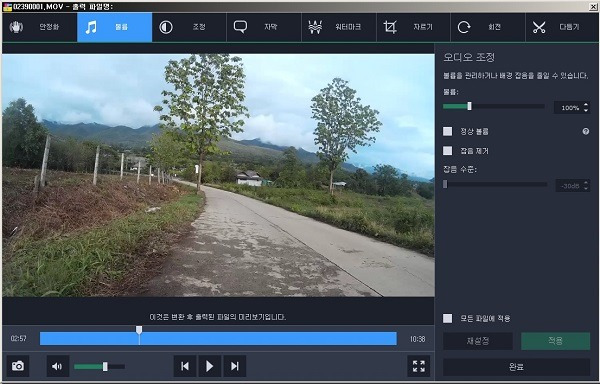Mute playback with the speaker icon
The height and width of the screenshot is (384, 600).
[58, 366]
